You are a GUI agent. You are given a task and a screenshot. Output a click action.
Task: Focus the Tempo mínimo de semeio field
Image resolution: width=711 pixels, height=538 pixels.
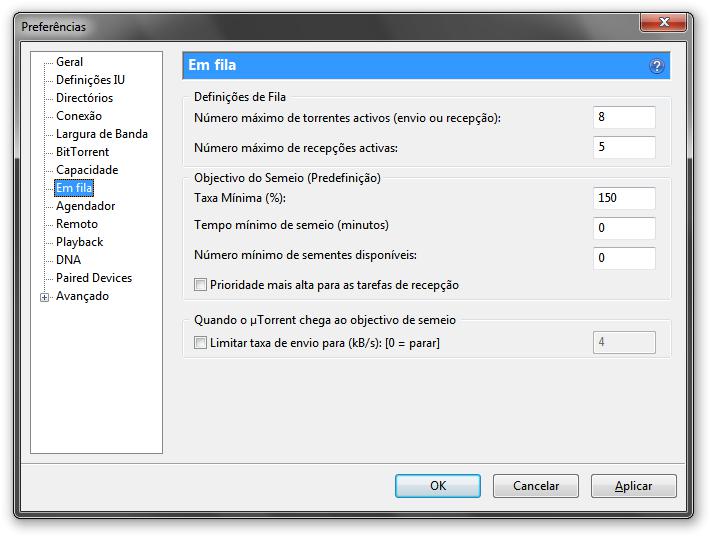(624, 228)
